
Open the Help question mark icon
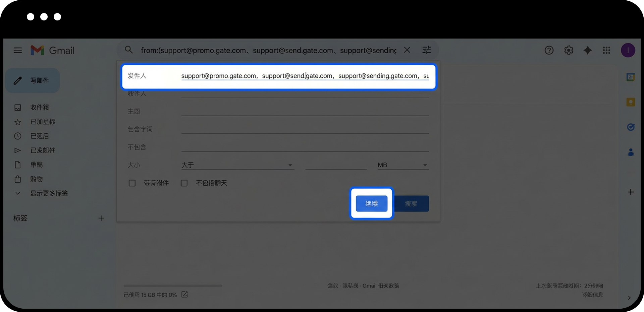click(x=549, y=50)
